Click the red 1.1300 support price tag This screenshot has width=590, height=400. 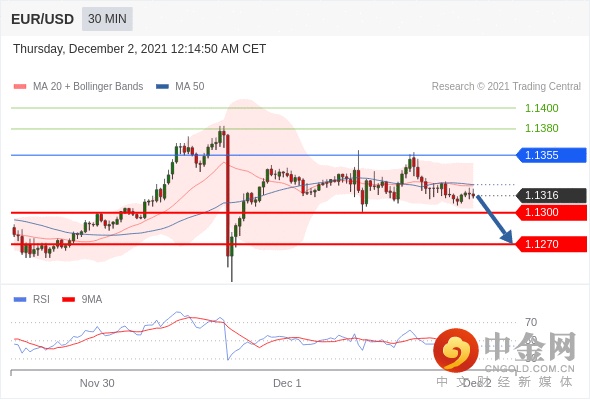[551, 213]
